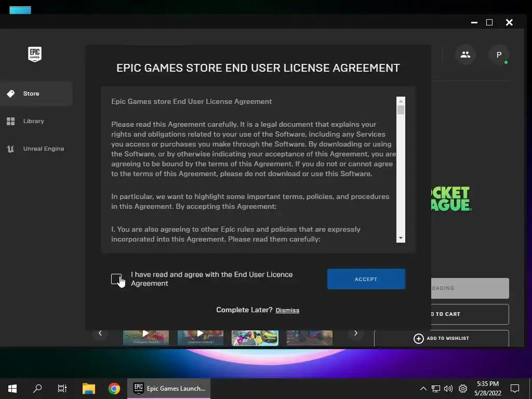Click the Rocket League logo image
Screen dimensions: 532x399
click(x=451, y=199)
